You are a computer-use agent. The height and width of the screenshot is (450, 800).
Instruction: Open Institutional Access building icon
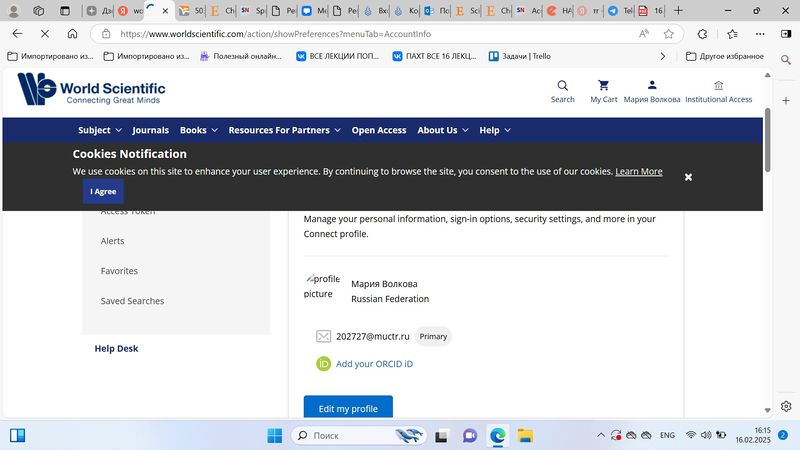(718, 86)
